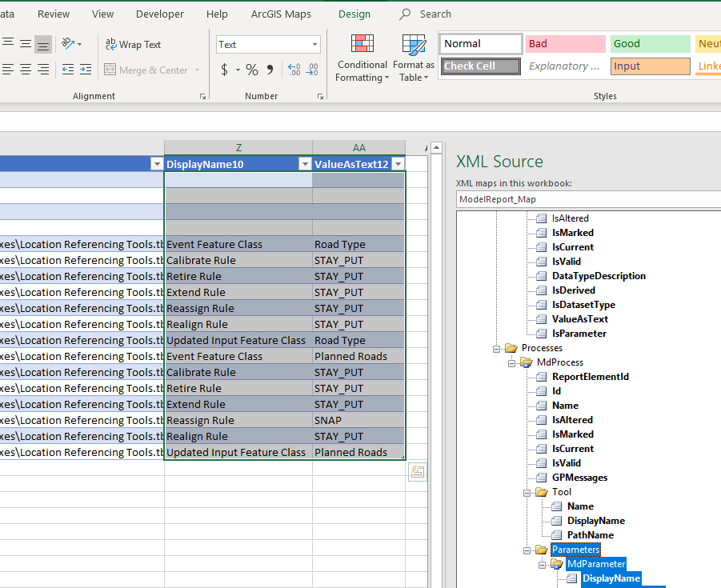The height and width of the screenshot is (588, 721).
Task: Click the Comma Style icon
Action: [270, 70]
